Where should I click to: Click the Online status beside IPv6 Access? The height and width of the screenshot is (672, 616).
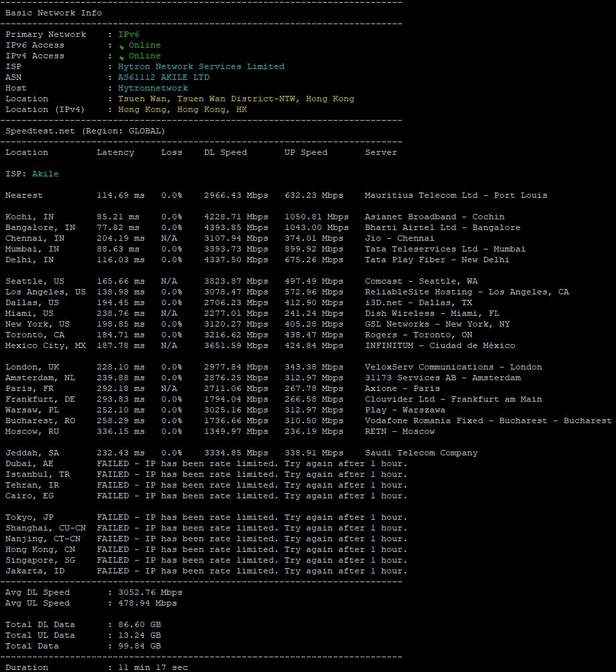click(144, 45)
